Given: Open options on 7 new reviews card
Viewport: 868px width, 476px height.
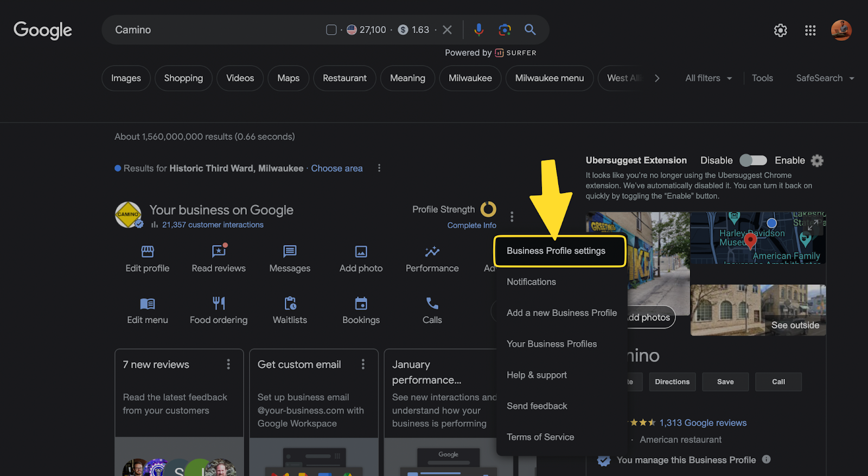Looking at the screenshot, I should coord(228,364).
